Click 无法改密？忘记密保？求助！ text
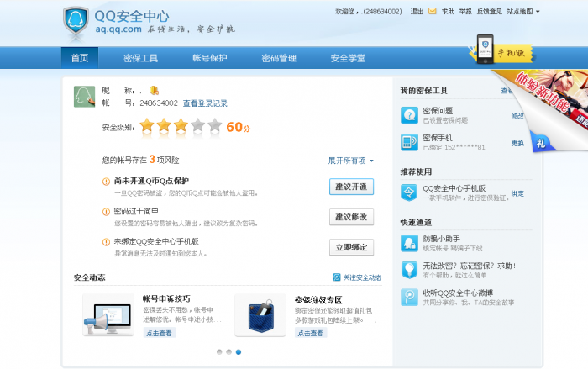The width and height of the screenshot is (588, 369). (x=470, y=266)
